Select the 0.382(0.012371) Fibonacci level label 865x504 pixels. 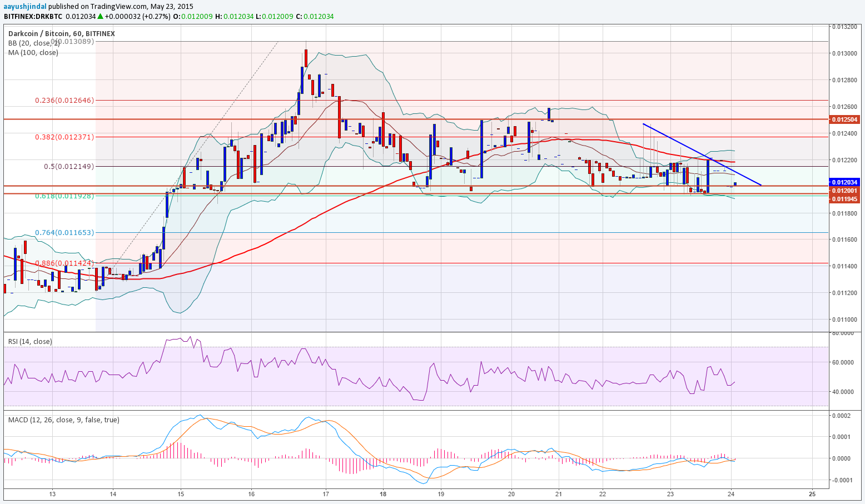click(x=64, y=137)
